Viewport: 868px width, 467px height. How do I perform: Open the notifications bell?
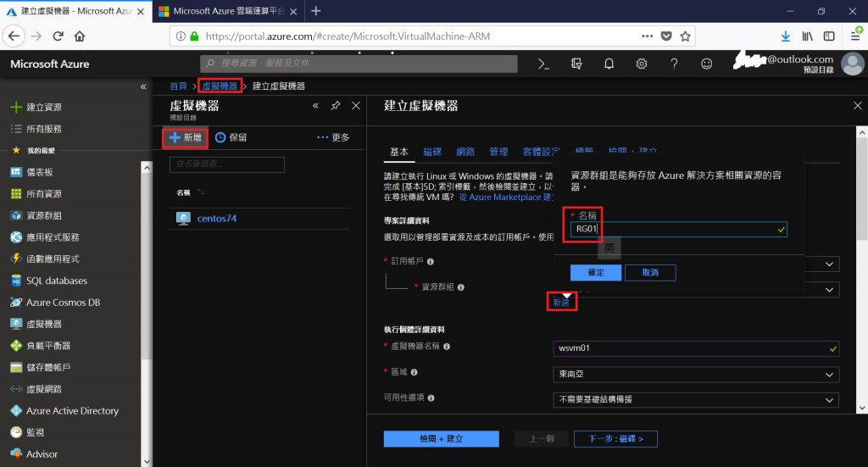609,64
